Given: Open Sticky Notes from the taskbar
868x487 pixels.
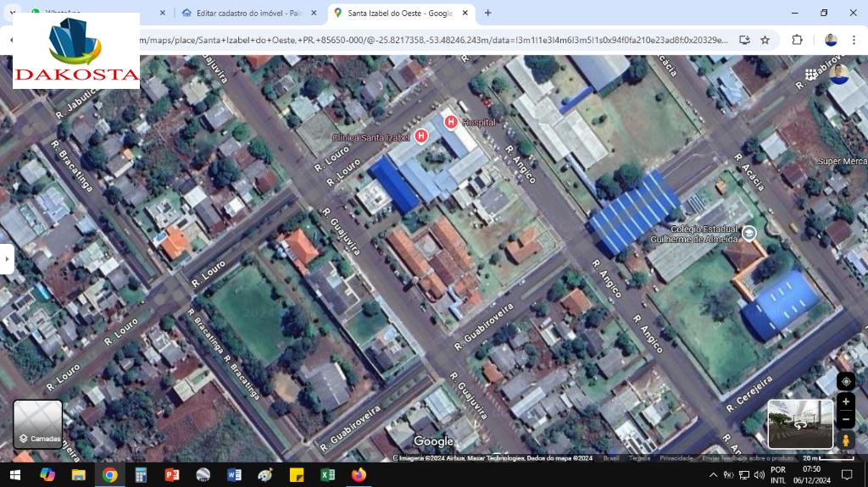Looking at the screenshot, I should click(x=296, y=475).
